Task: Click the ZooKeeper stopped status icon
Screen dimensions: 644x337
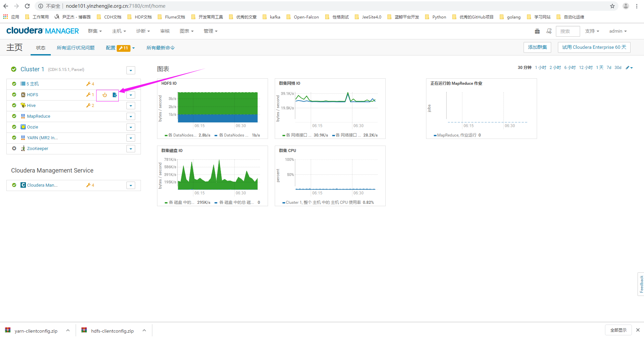Action: coord(14,149)
